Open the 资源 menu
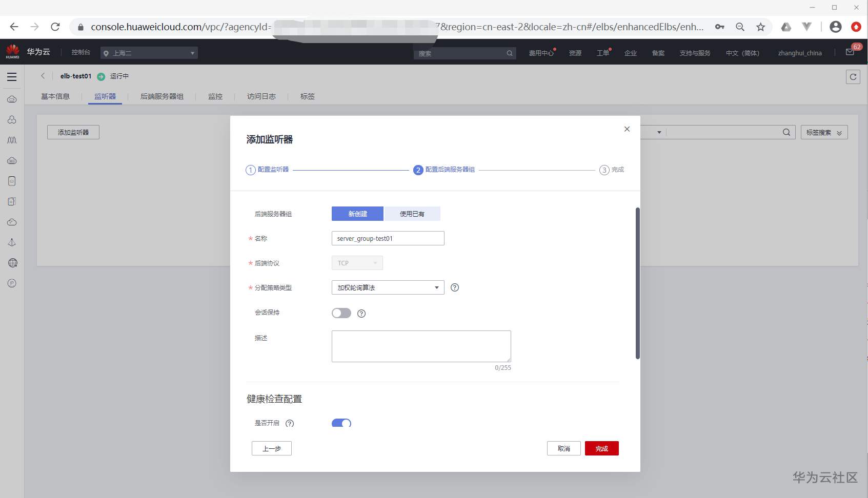 click(x=575, y=53)
